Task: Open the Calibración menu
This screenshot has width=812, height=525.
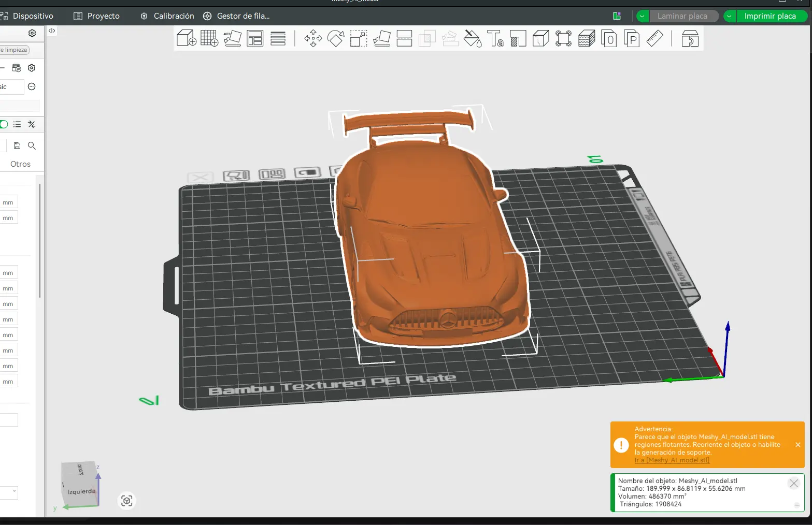Action: point(167,16)
